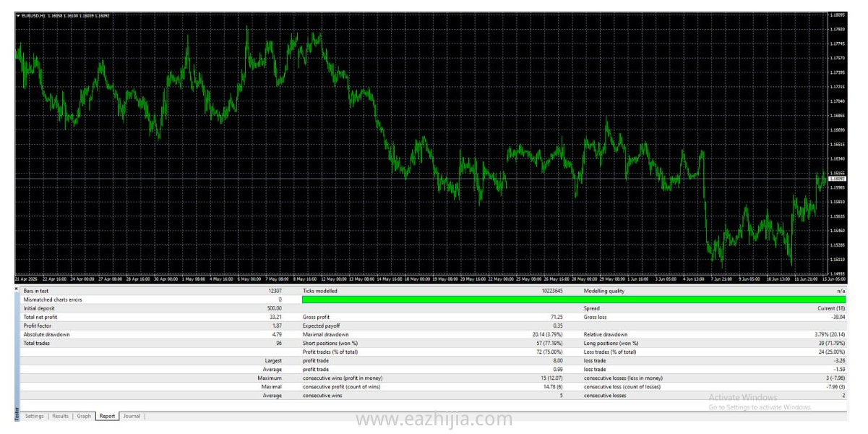Click the 'Profit factor' label
Screen dimensions: 868x434
coord(37,325)
